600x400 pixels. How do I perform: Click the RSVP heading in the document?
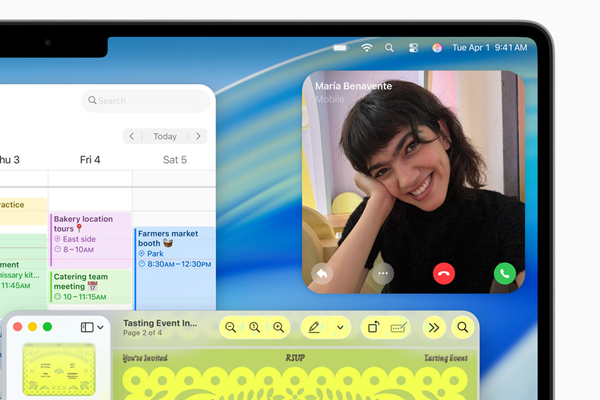(295, 358)
